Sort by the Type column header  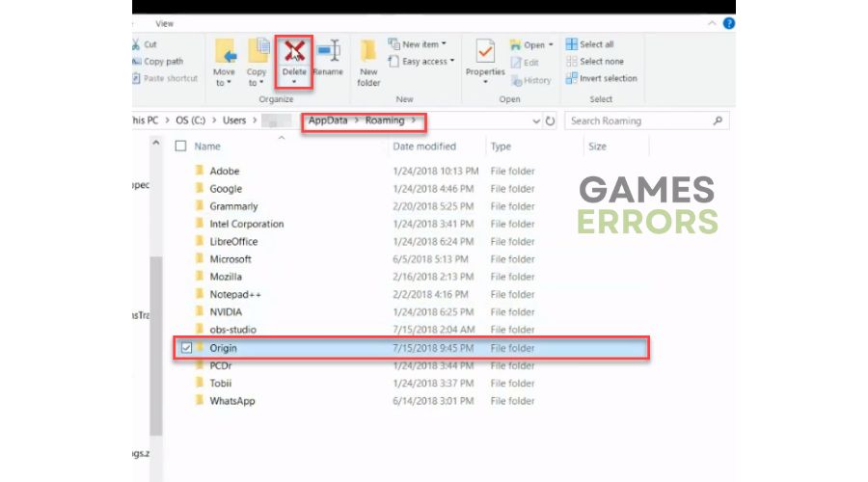point(501,147)
